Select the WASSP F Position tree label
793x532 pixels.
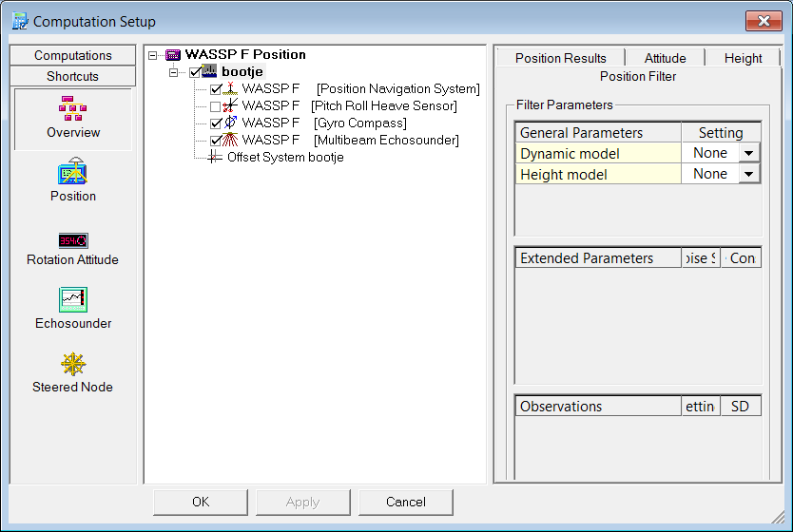[245, 54]
